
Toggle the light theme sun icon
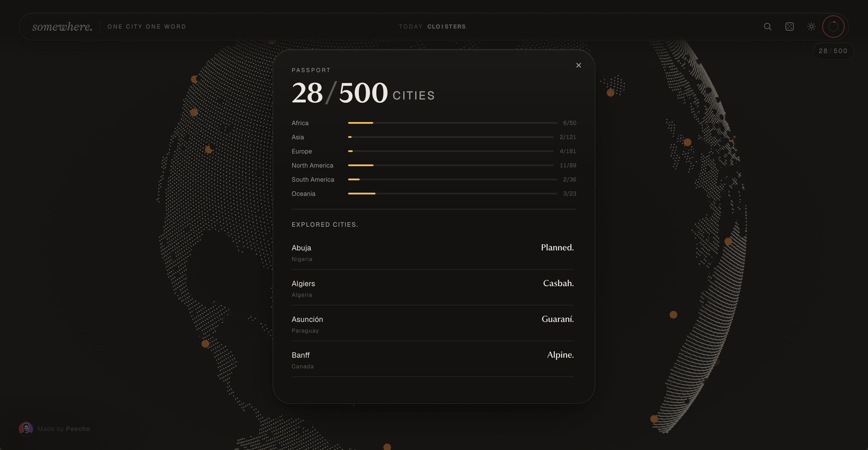812,27
